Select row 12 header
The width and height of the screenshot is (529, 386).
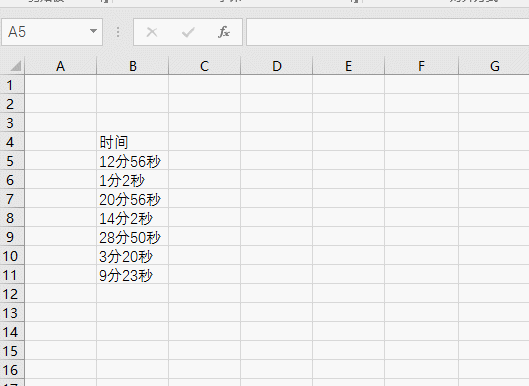point(12,293)
